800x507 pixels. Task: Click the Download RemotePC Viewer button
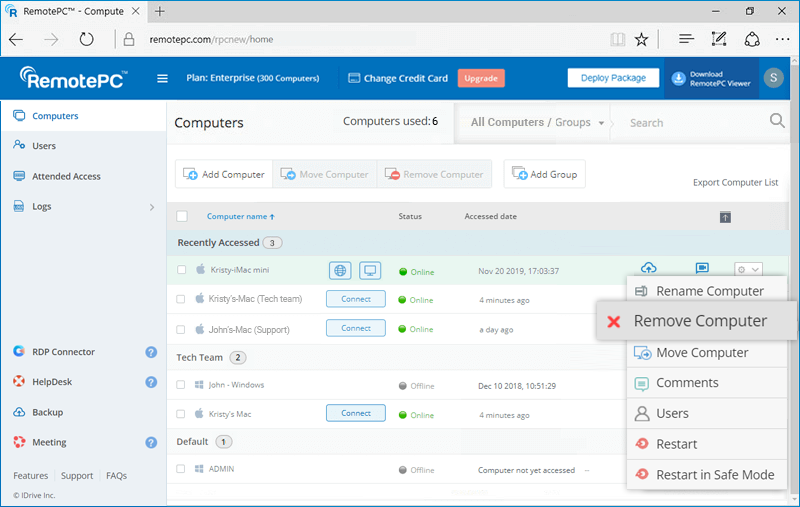coord(711,79)
